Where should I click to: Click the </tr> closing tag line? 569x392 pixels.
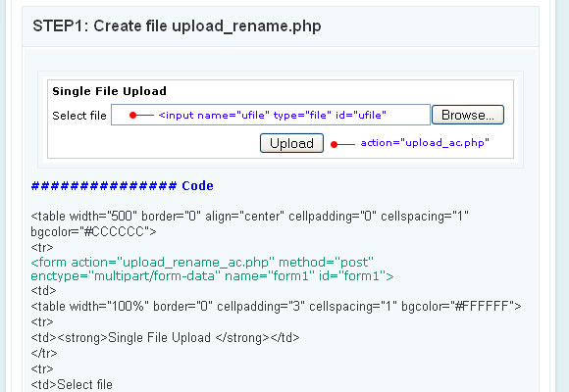44,353
